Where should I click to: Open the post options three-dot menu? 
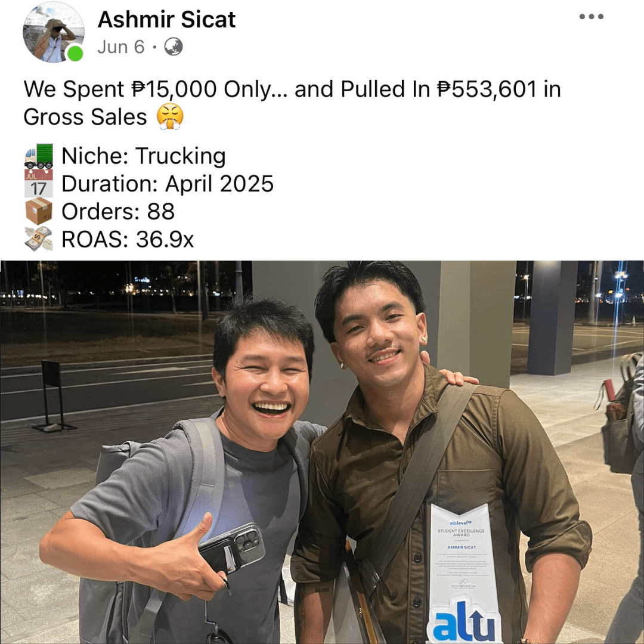[x=591, y=17]
